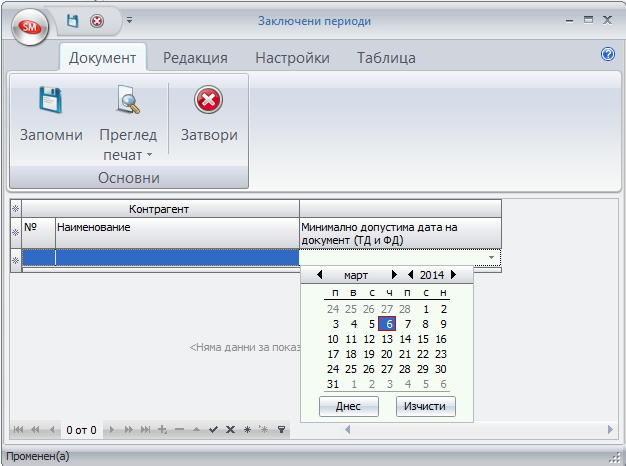Screen dimensions: 626x466
Task: Click the red close icon in quick access toolbar
Action: tap(97, 21)
